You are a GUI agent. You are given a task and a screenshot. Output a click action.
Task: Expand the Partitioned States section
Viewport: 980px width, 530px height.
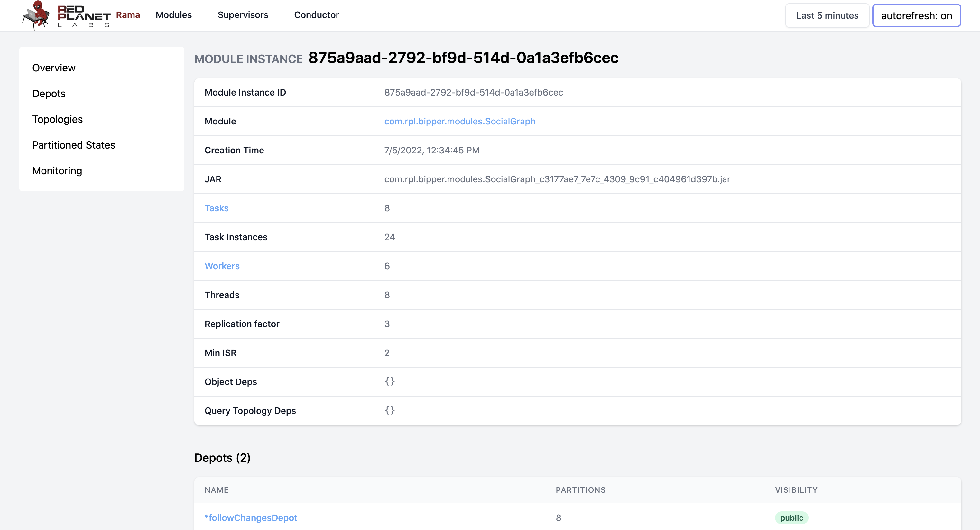(x=73, y=145)
